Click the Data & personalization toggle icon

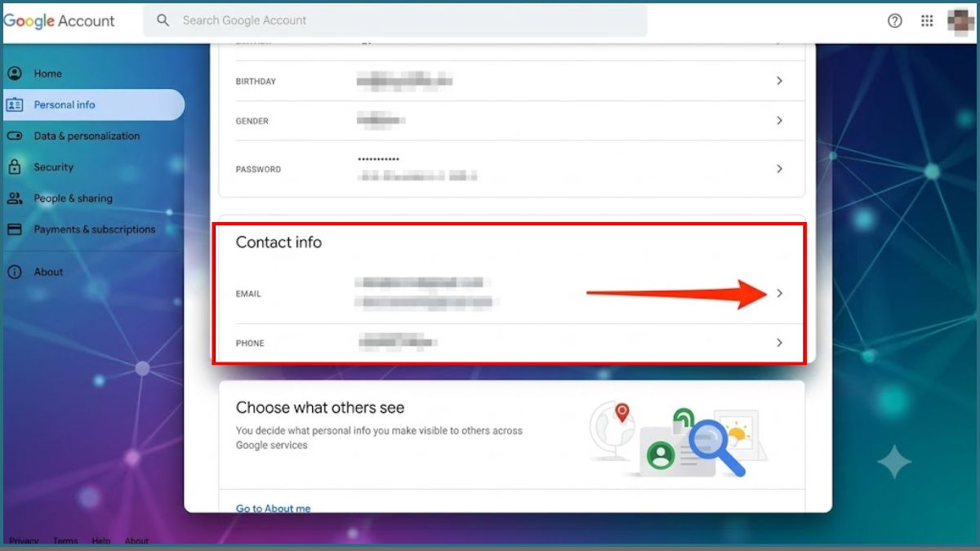[15, 136]
